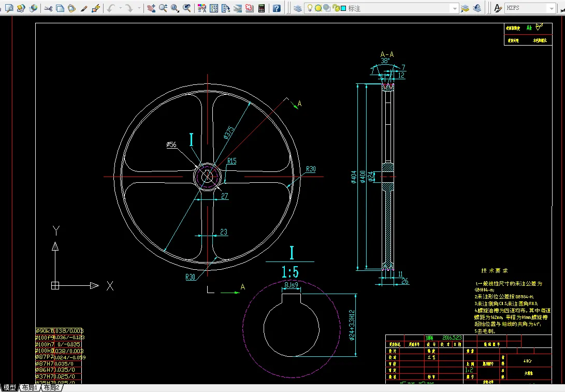Screen dimensions: 565x392
Task: Select the 技术要求 heading text
Action: click(495, 271)
